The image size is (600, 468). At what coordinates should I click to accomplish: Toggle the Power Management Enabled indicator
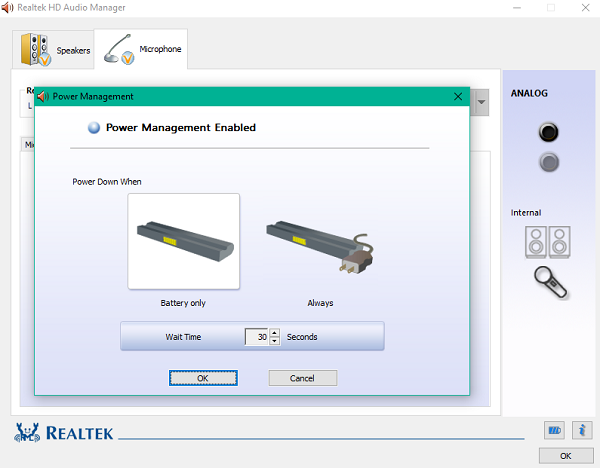(x=94, y=128)
